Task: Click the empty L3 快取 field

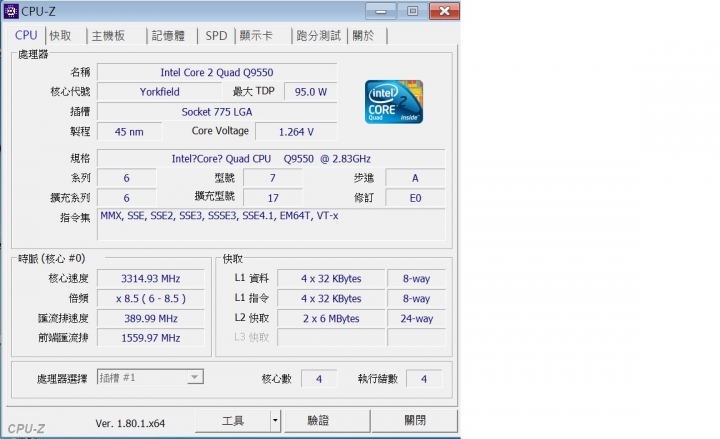Action: click(x=331, y=338)
